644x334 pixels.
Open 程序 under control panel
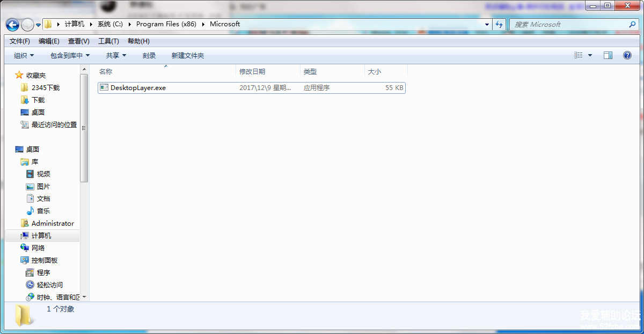[x=43, y=272]
